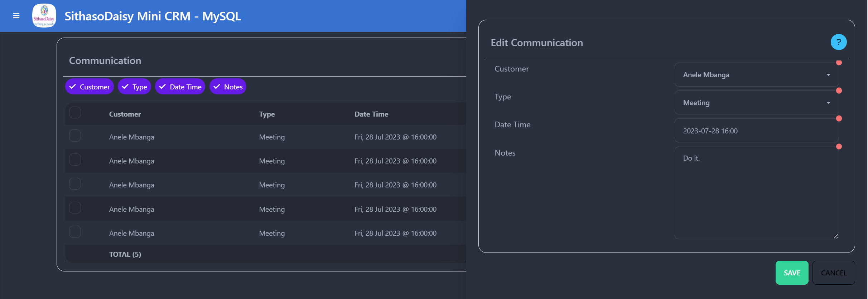
Task: Click the Date Time input field
Action: click(756, 131)
